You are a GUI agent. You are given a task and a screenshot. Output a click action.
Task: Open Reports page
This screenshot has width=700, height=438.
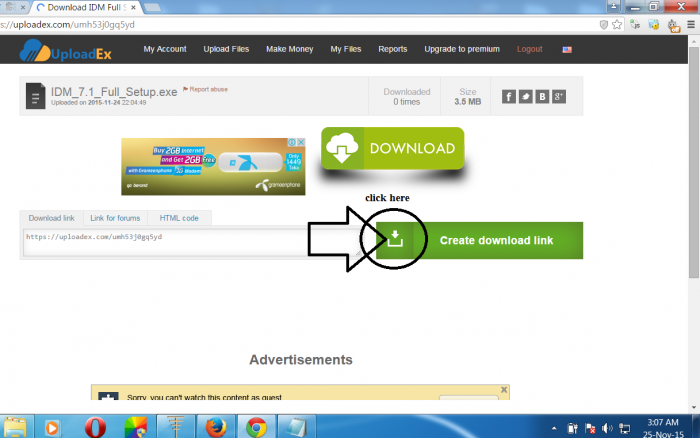pos(393,49)
